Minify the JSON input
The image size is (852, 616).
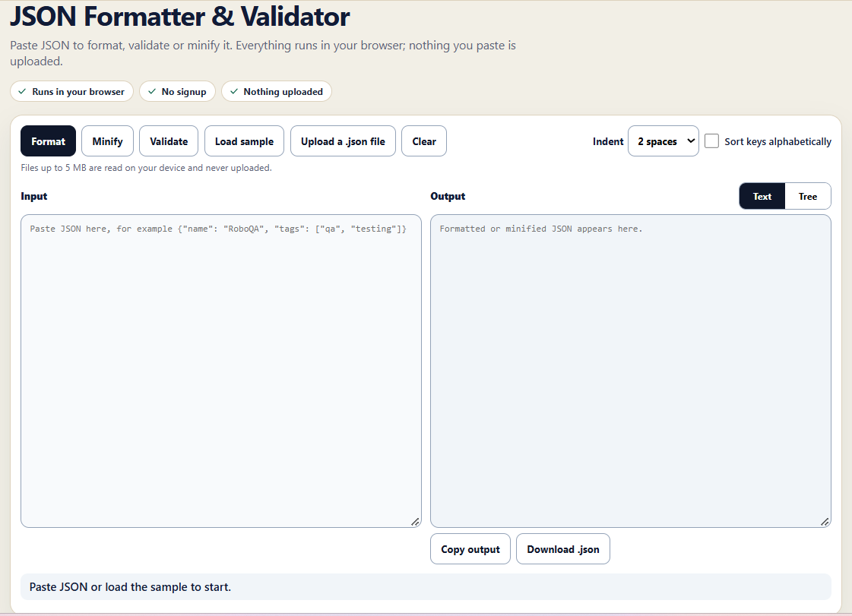click(x=108, y=141)
